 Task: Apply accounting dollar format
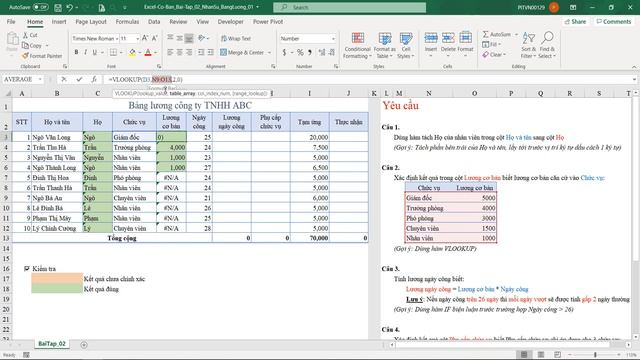[x=284, y=52]
